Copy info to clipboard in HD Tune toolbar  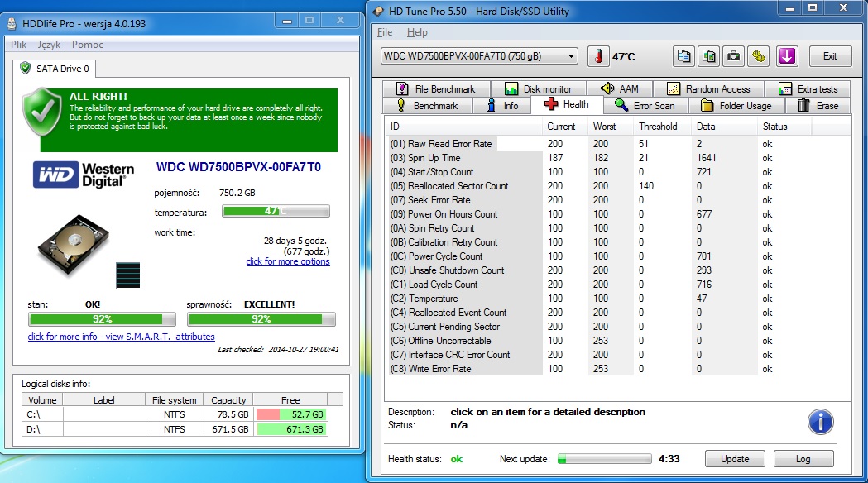pos(684,56)
